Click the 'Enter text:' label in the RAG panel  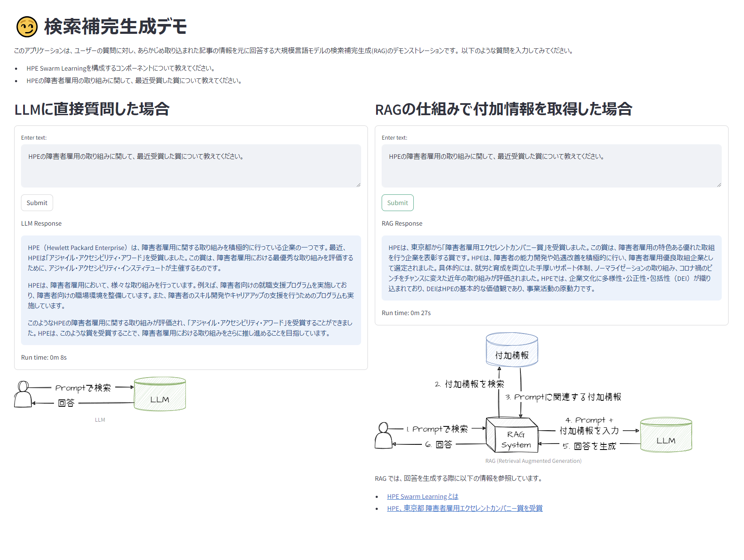click(394, 138)
